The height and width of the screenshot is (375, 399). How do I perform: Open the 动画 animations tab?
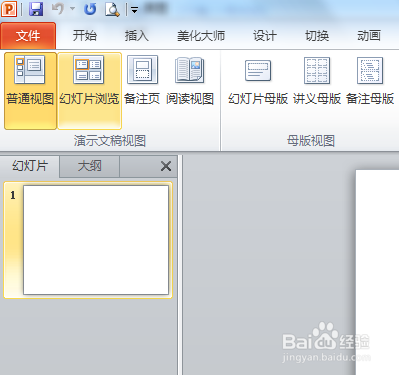click(x=369, y=36)
